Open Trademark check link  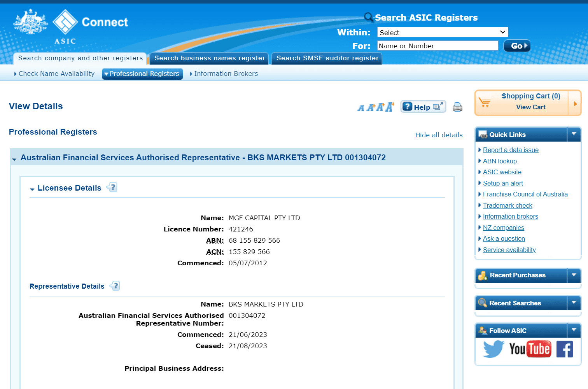click(x=507, y=205)
